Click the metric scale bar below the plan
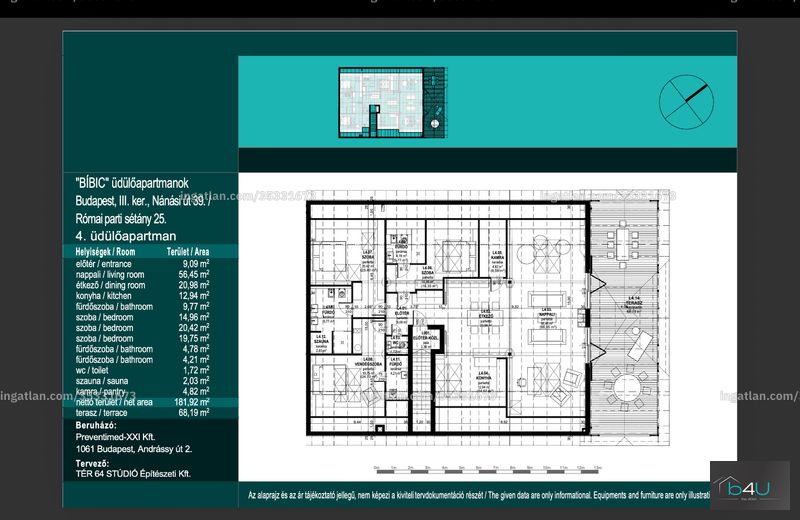 tap(488, 470)
